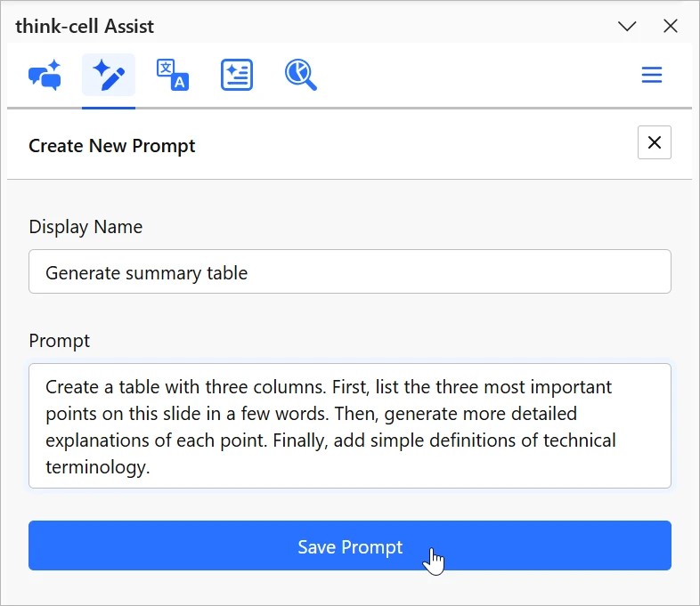Screen dimensions: 700x606
Task: Click the Save Prompt button
Action: pyautogui.click(x=350, y=545)
